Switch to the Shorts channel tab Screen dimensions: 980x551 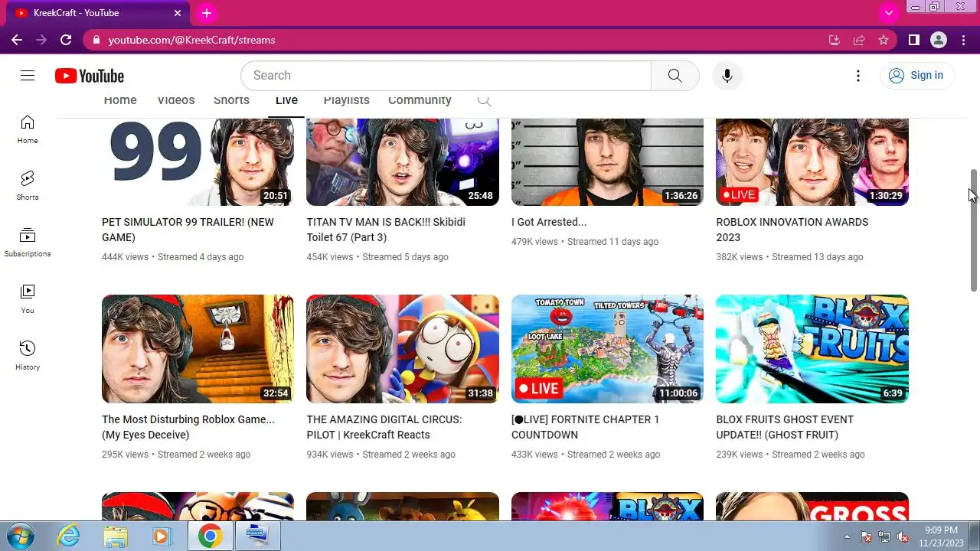pos(231,100)
